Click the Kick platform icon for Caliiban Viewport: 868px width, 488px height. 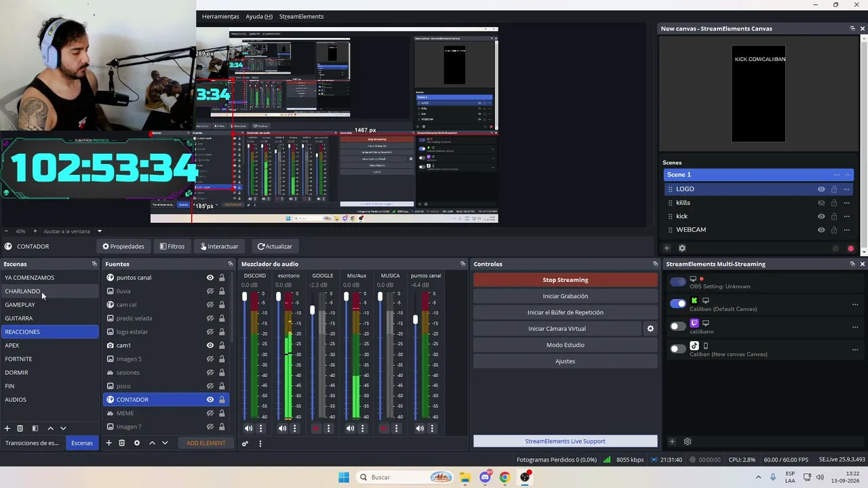tap(694, 301)
